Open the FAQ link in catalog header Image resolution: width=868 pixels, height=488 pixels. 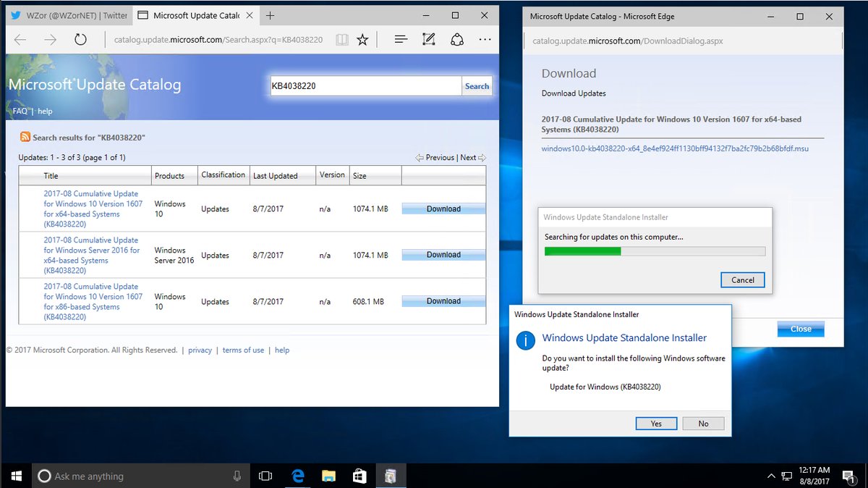tap(20, 112)
